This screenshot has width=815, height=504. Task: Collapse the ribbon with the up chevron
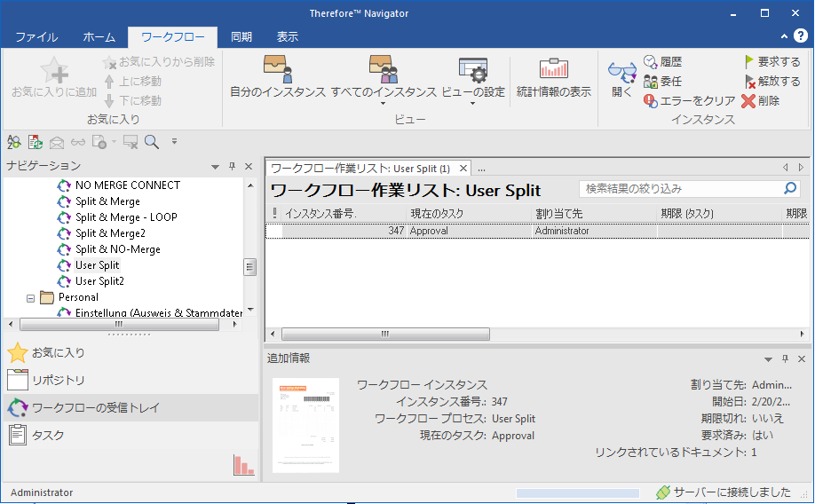click(x=784, y=35)
